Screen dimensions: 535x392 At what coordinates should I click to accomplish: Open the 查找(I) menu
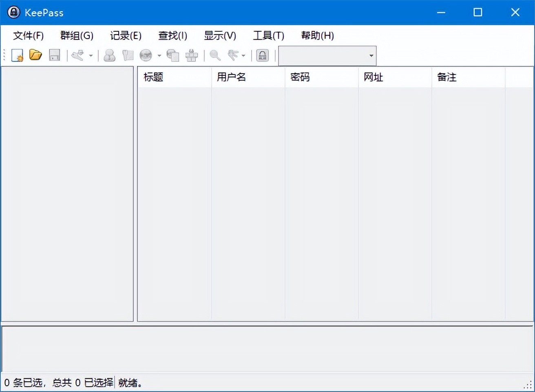173,35
